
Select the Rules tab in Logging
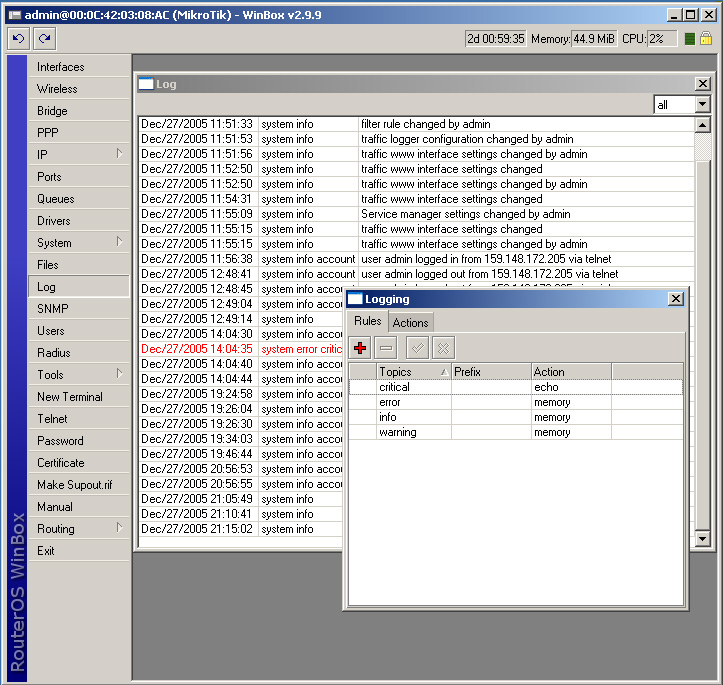(x=367, y=321)
